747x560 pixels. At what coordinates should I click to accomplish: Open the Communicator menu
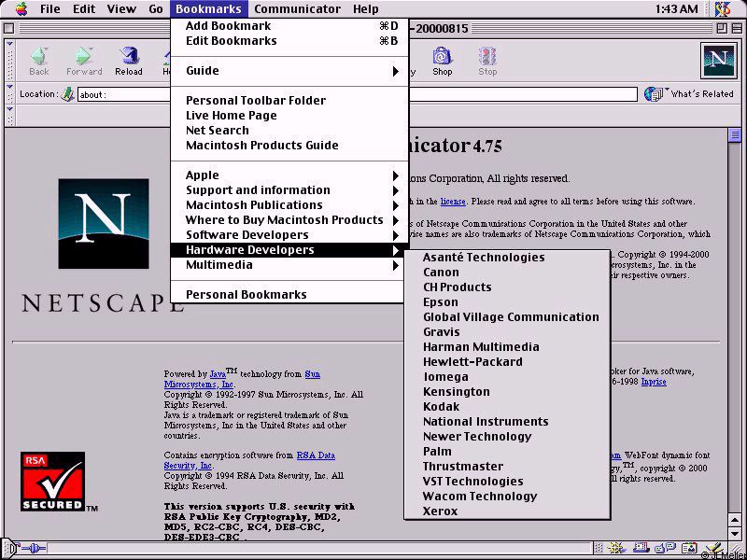297,8
